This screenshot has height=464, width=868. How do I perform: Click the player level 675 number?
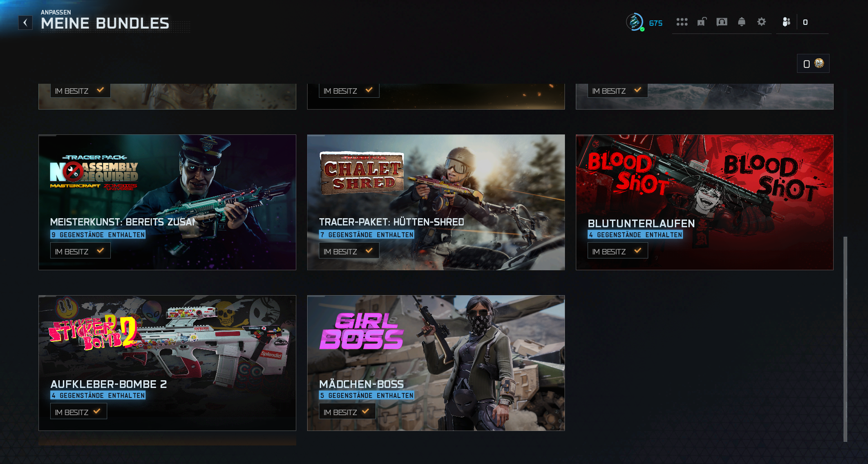click(x=655, y=23)
